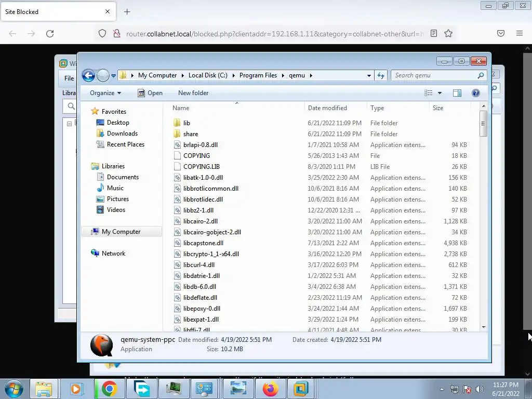The width and height of the screenshot is (532, 399).
Task: Click the Firefox URL address field
Action: [274, 34]
